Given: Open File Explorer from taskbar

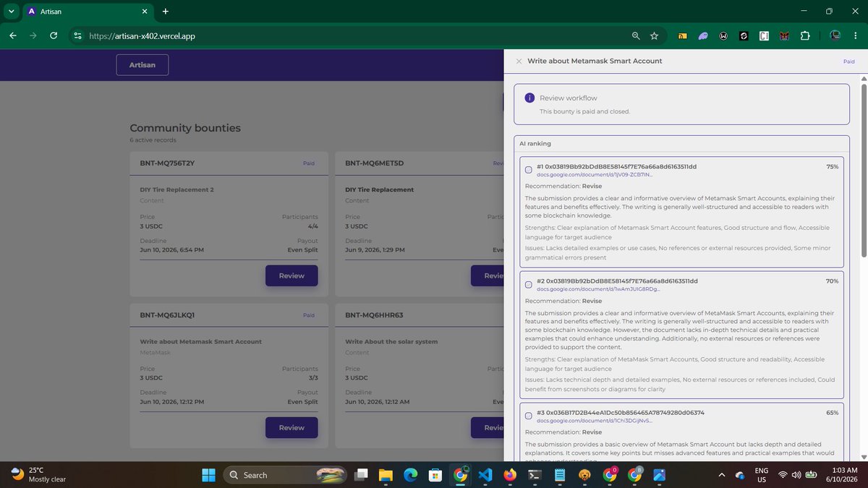Looking at the screenshot, I should coord(386,475).
